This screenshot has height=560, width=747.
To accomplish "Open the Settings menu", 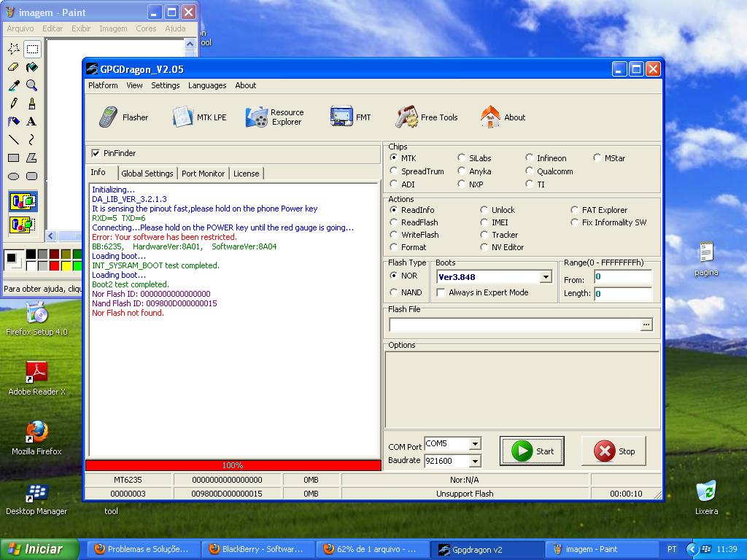I will 166,85.
